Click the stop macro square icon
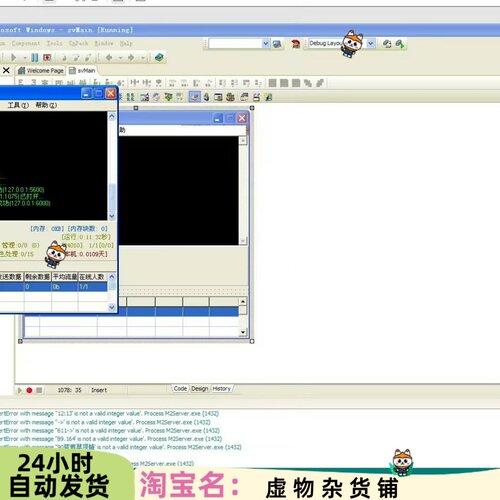Viewport: 500px width, 500px height. [x=39, y=390]
